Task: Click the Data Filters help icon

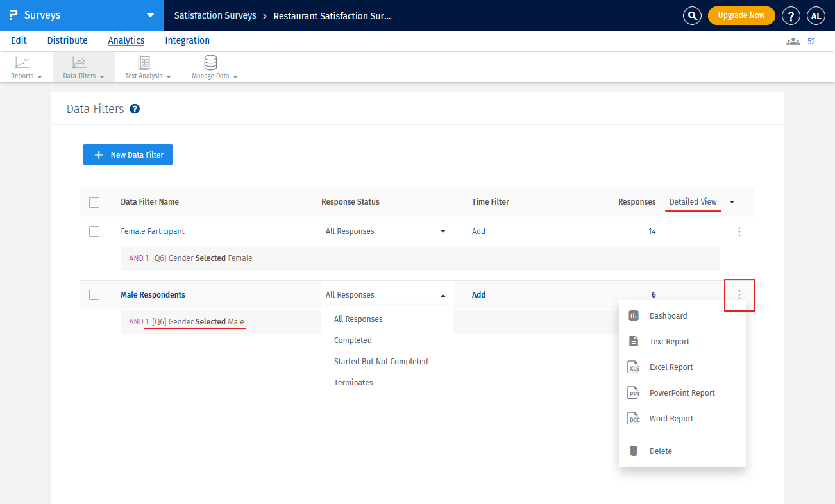Action: 135,109
